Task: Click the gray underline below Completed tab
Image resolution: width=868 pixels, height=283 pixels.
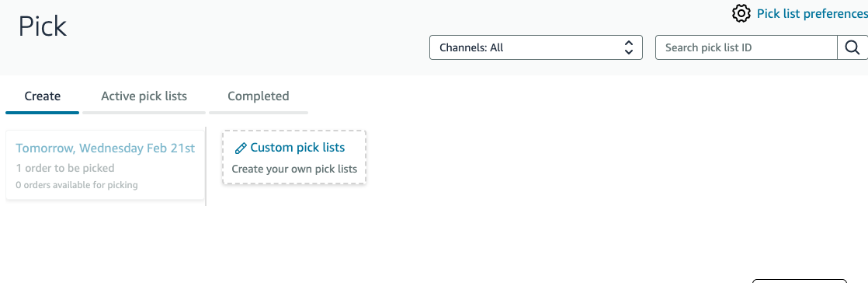Action: click(259, 113)
